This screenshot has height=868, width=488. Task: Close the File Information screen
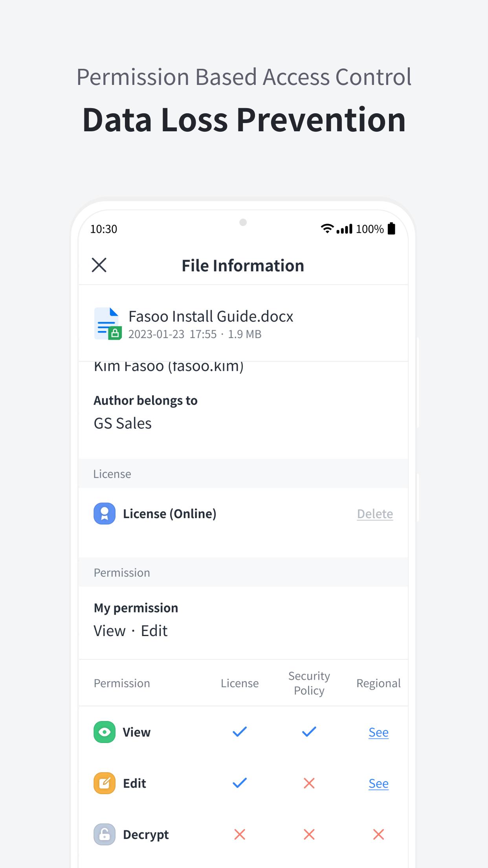[99, 265]
